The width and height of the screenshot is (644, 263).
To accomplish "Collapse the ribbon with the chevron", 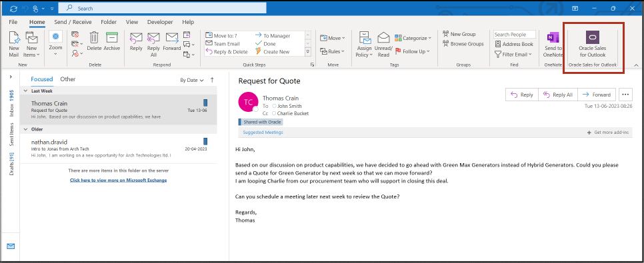I will pos(636,65).
